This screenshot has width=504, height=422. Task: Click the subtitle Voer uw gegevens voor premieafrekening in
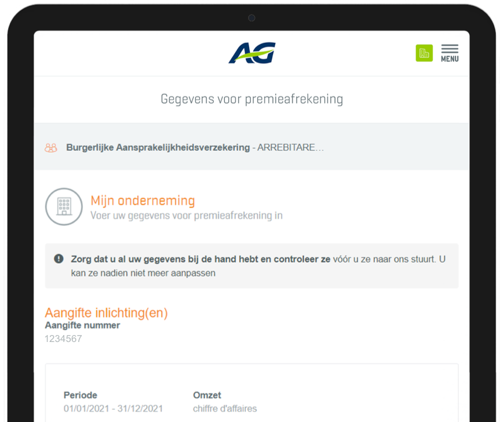tap(187, 216)
